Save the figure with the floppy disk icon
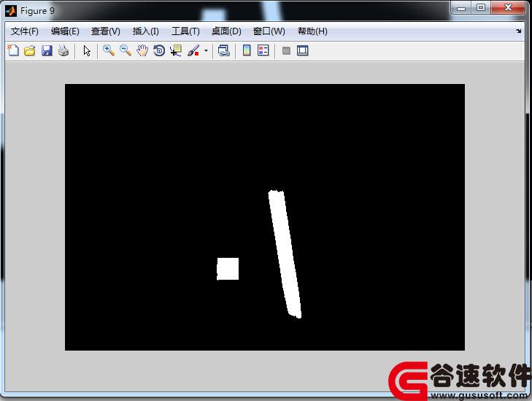Screen dimensions: 532x401 coord(47,50)
